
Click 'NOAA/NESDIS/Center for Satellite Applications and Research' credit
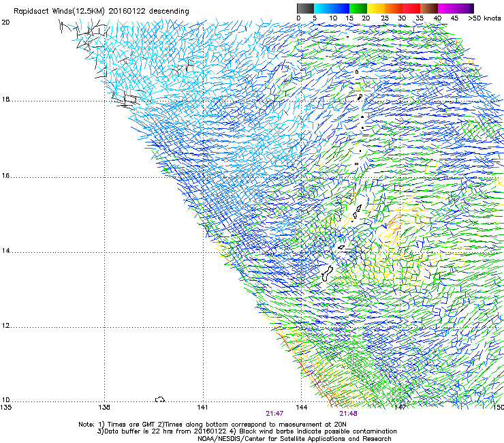tap(294, 439)
